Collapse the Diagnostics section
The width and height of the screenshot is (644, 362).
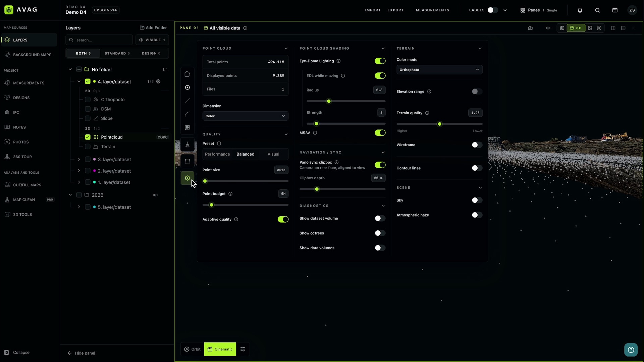pyautogui.click(x=383, y=206)
